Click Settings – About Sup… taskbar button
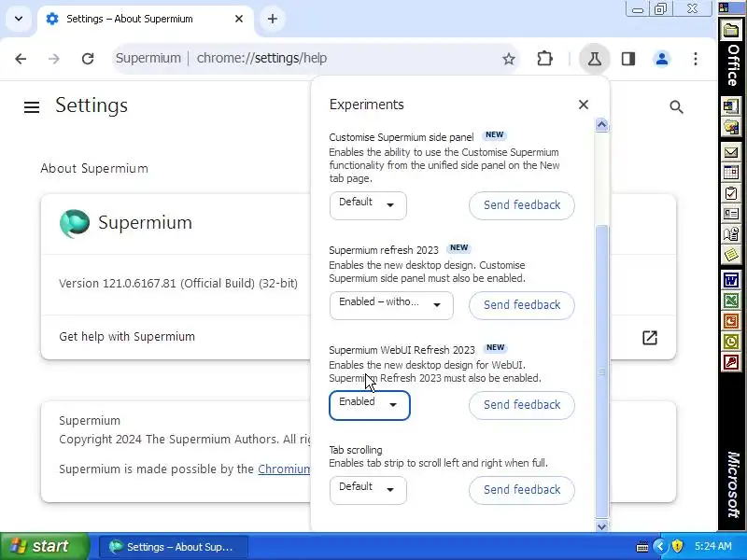747x560 pixels. pyautogui.click(x=174, y=547)
